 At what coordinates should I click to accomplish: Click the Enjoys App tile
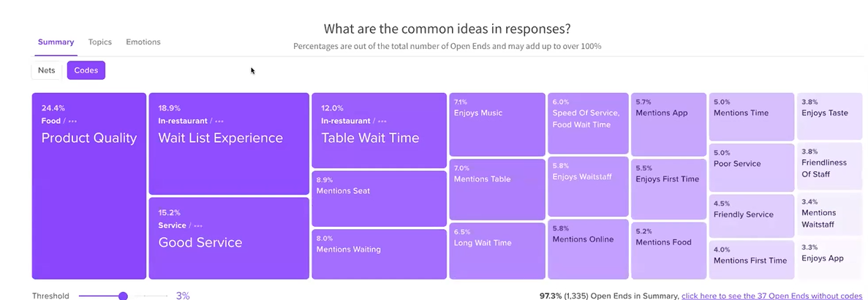click(x=829, y=260)
